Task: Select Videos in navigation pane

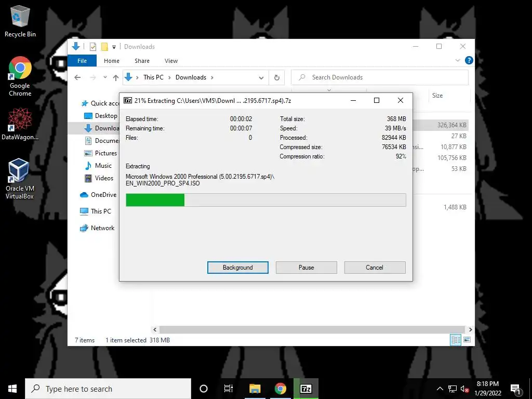Action: pyautogui.click(x=99, y=178)
